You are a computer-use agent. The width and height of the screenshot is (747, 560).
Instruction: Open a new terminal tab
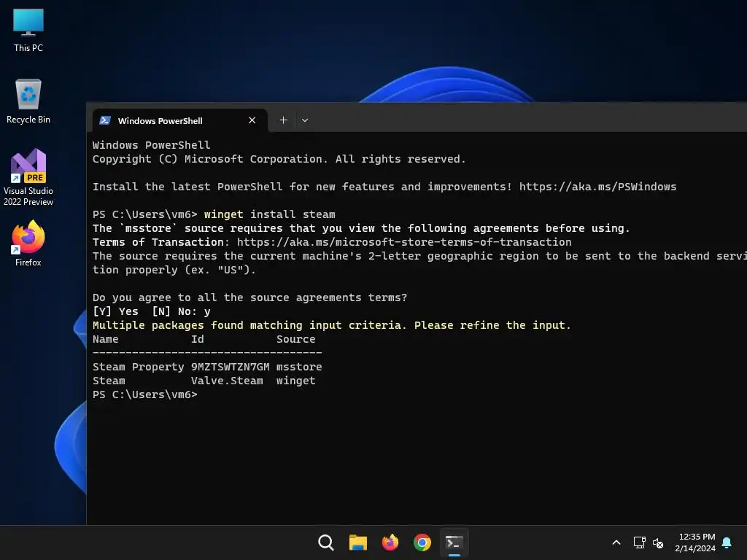coord(283,120)
